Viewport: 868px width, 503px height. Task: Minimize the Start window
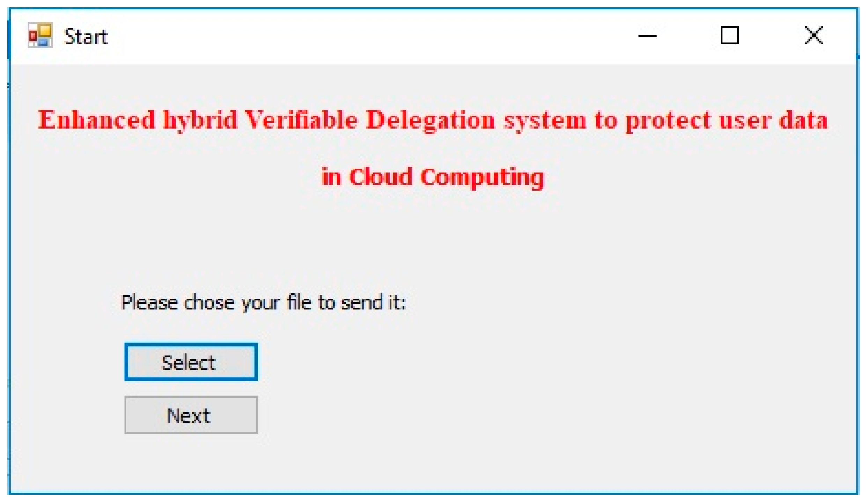[x=647, y=36]
